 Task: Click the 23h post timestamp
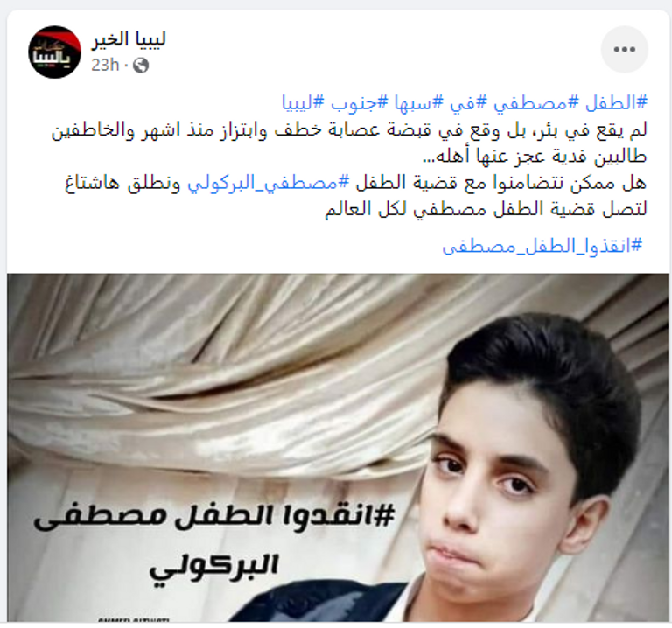[105, 65]
